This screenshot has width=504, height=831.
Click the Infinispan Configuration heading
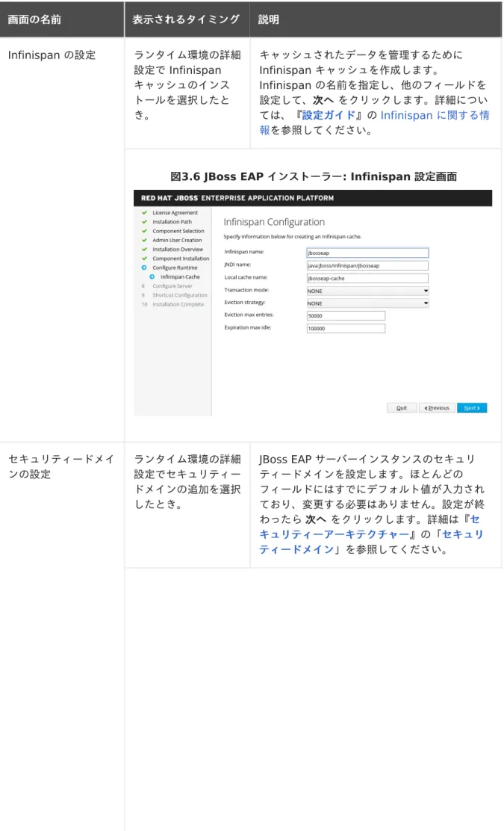coord(274,222)
